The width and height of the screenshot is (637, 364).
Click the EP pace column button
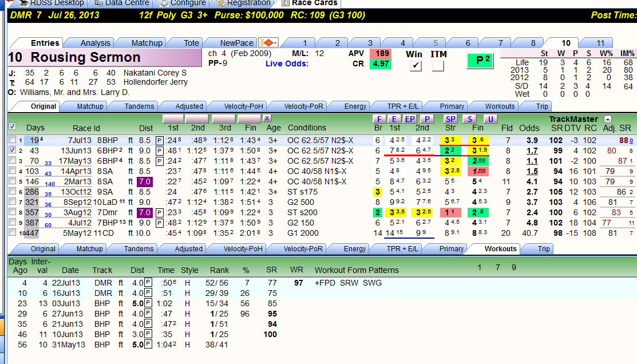coord(410,119)
